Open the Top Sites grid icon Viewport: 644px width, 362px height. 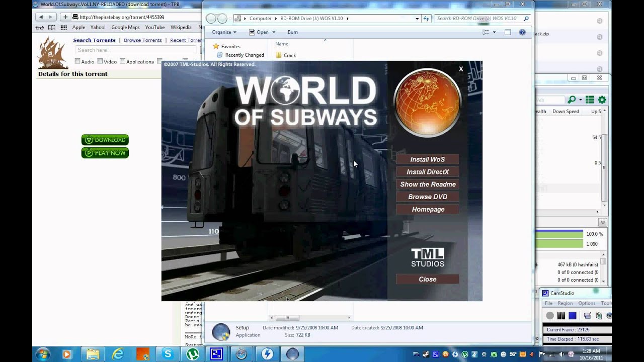click(x=64, y=28)
